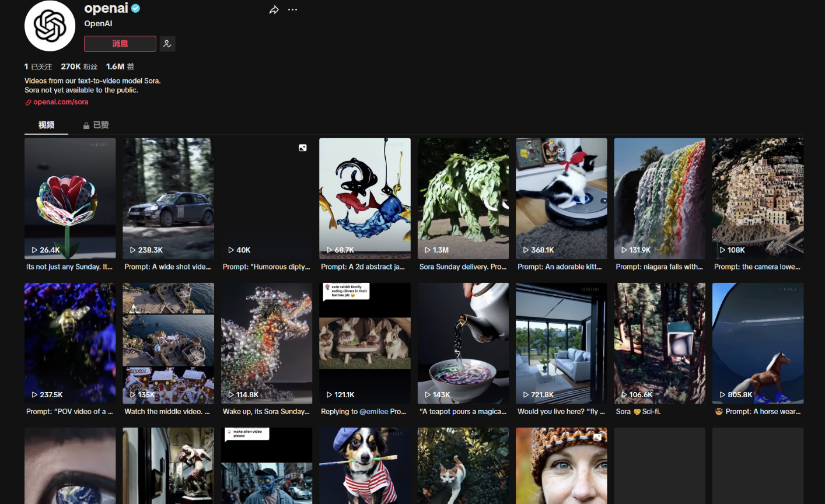The height and width of the screenshot is (504, 825).
Task: Open the horse on roller skates video
Action: coord(758,343)
